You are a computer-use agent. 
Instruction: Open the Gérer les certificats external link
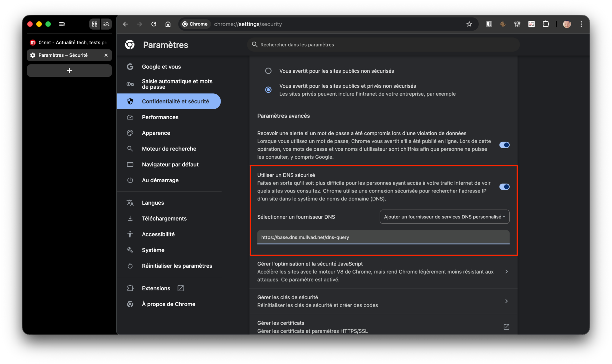[x=506, y=327]
